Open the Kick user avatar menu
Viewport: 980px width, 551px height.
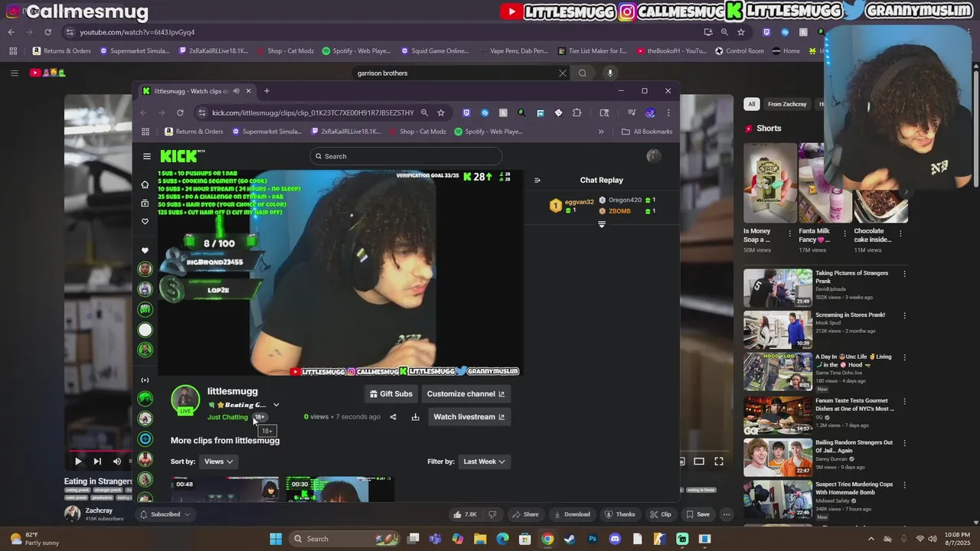(653, 156)
